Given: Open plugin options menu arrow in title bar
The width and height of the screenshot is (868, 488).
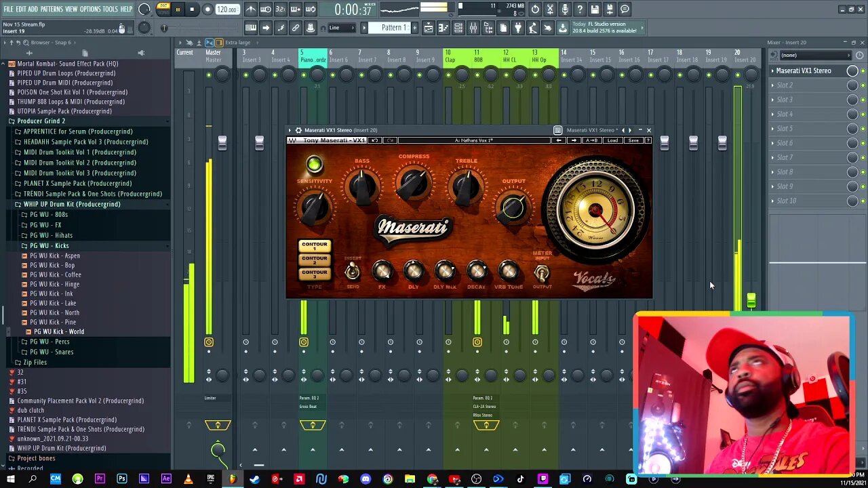Looking at the screenshot, I should (290, 130).
